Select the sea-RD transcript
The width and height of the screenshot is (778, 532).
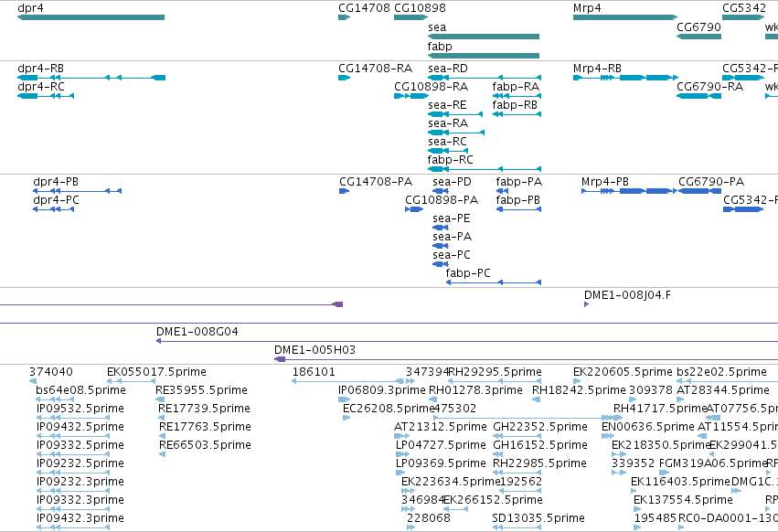click(485, 78)
